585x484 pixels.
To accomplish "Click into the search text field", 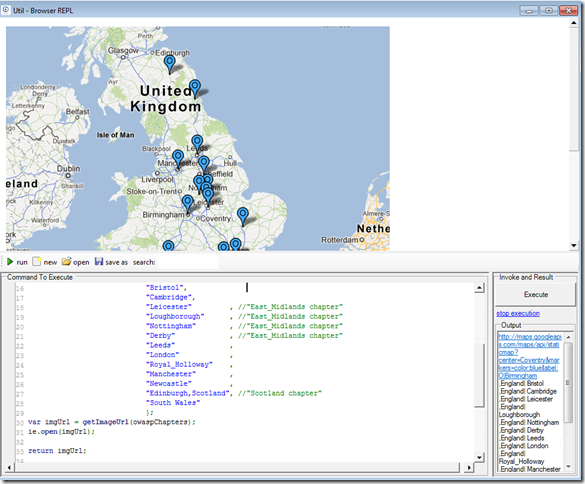I will pos(188,262).
